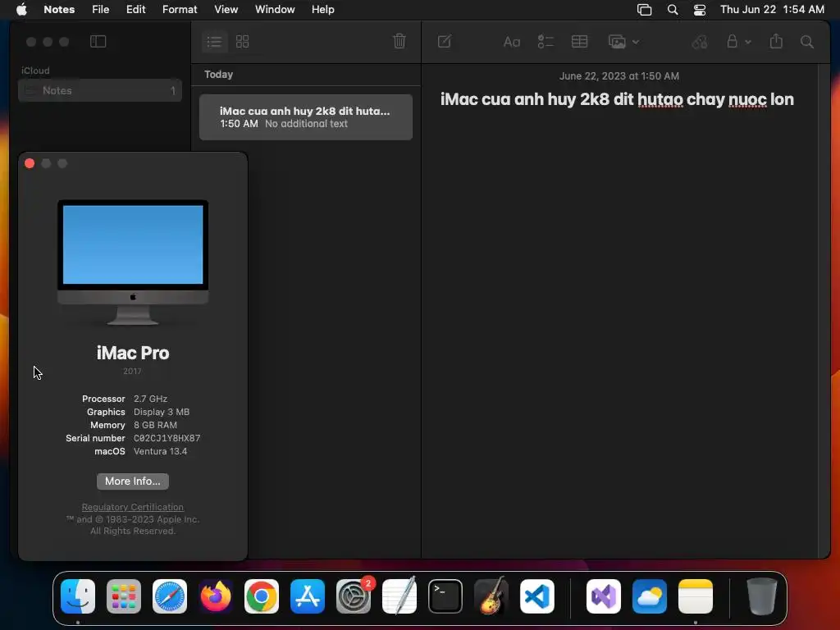Open the App Store from the Dock
The image size is (840, 630).
(308, 596)
